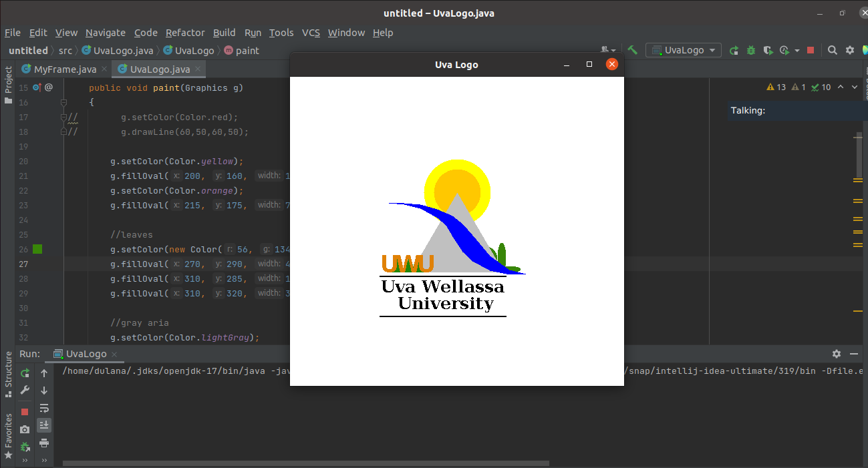Select the UvaLogo.java editor tab
The height and width of the screenshot is (468, 868).
160,69
